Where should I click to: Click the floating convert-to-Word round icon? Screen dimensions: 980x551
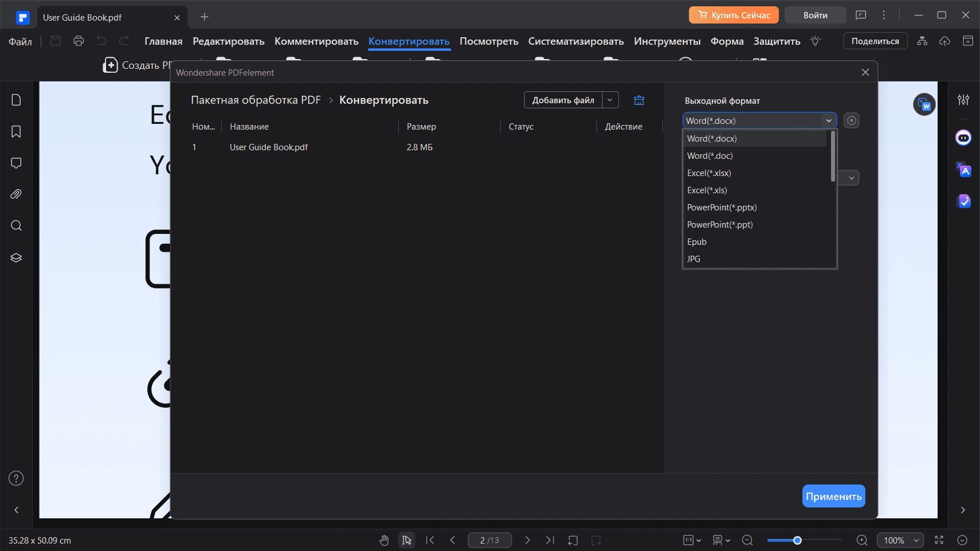point(924,104)
